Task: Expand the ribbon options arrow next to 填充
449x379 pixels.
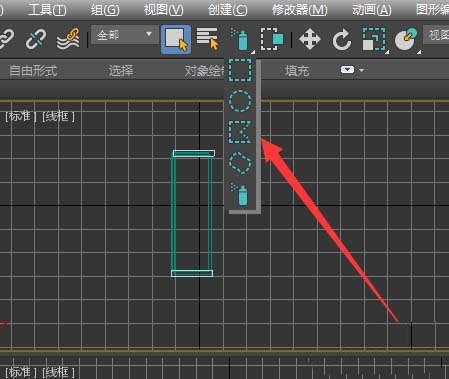Action: click(362, 70)
